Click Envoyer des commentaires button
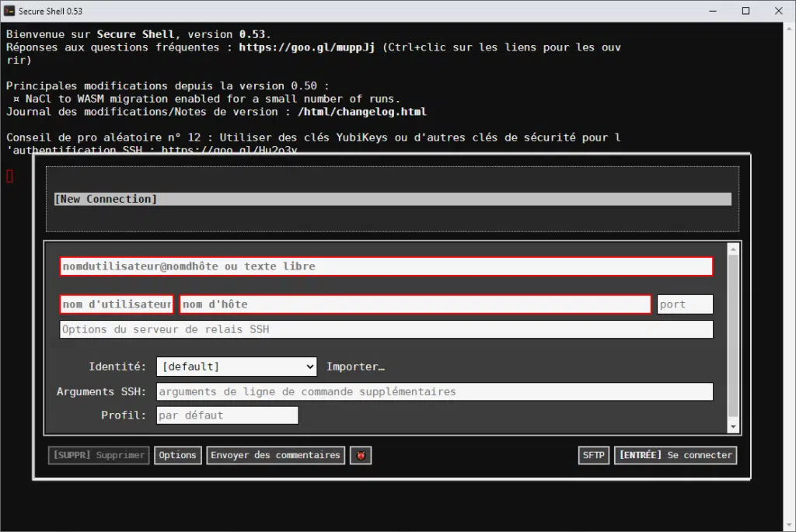The height and width of the screenshot is (532, 796). [276, 455]
